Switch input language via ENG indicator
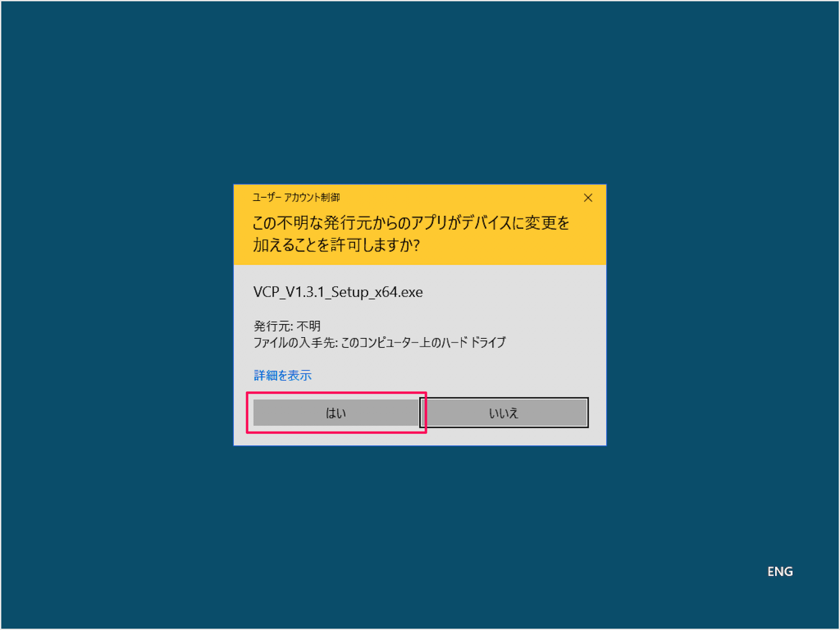 pos(780,572)
